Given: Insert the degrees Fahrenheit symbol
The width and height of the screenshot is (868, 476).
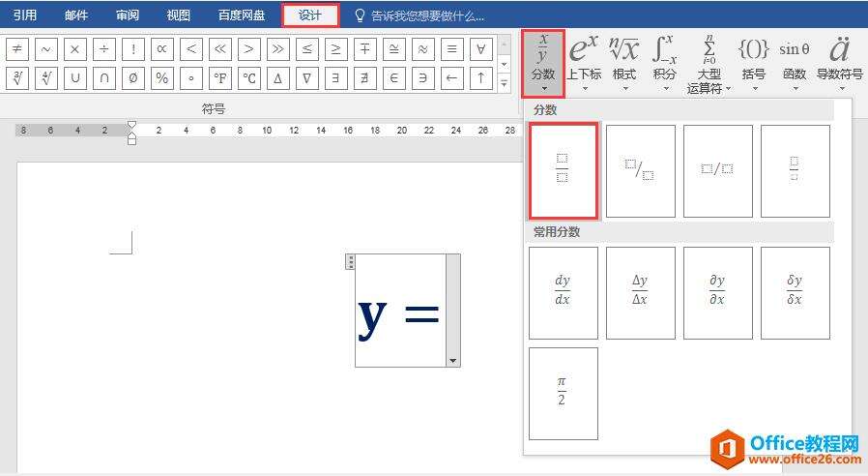Looking at the screenshot, I should [x=219, y=78].
